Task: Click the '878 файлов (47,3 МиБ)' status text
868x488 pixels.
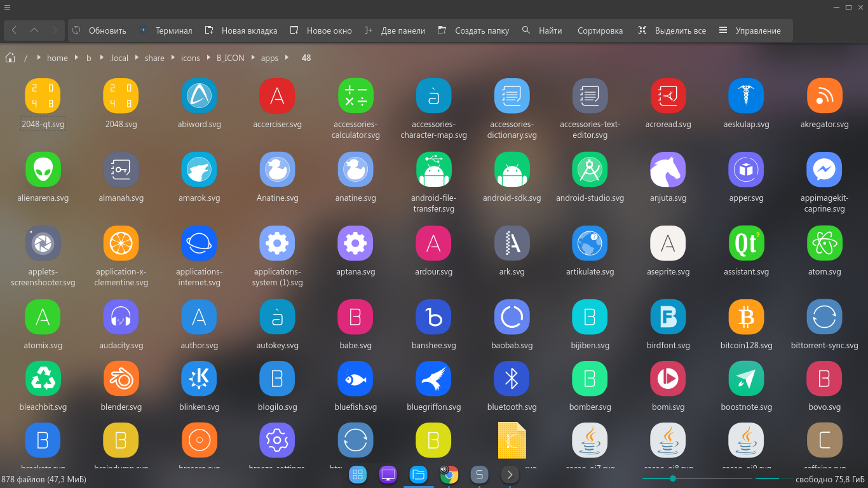Action: pyautogui.click(x=44, y=479)
